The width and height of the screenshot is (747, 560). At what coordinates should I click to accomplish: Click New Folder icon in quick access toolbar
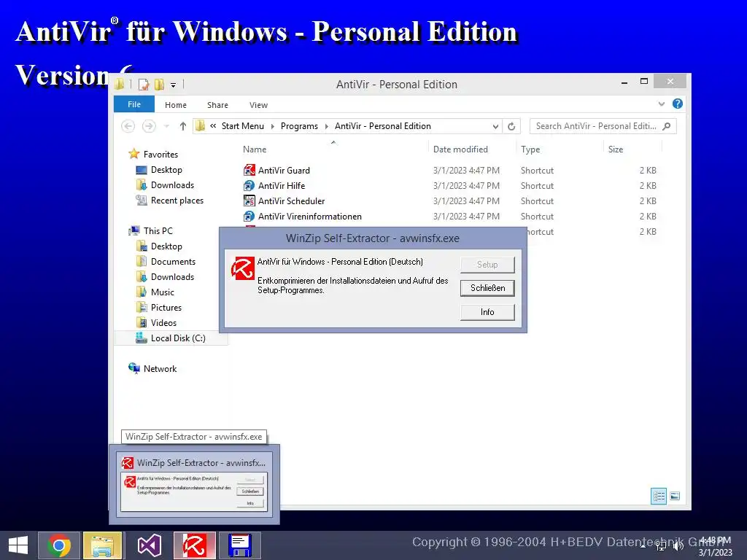[160, 85]
